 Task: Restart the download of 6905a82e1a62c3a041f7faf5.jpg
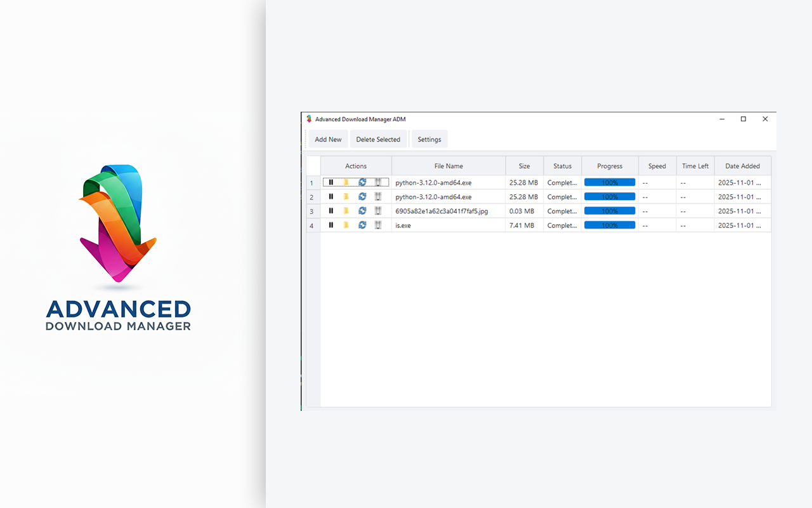pos(362,211)
